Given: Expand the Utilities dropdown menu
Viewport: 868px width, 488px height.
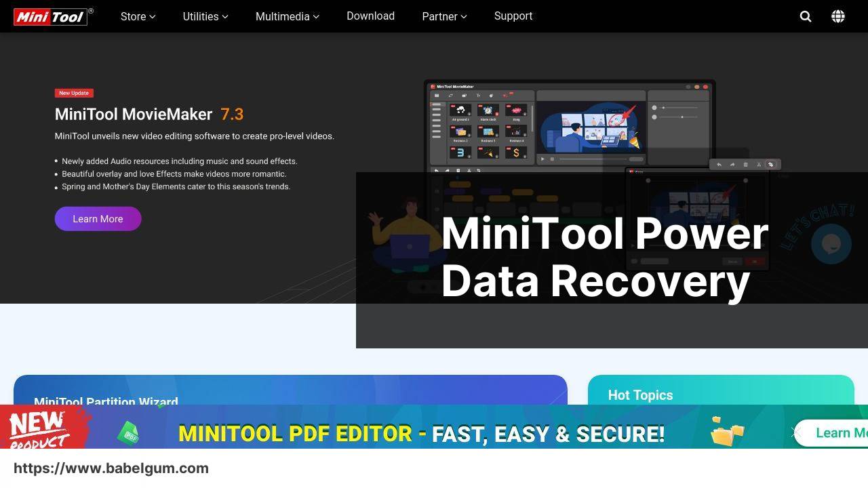Looking at the screenshot, I should point(205,16).
